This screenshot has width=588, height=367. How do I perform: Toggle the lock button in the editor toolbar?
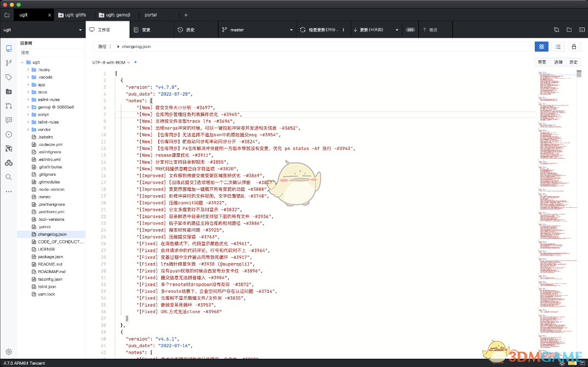tap(573, 47)
